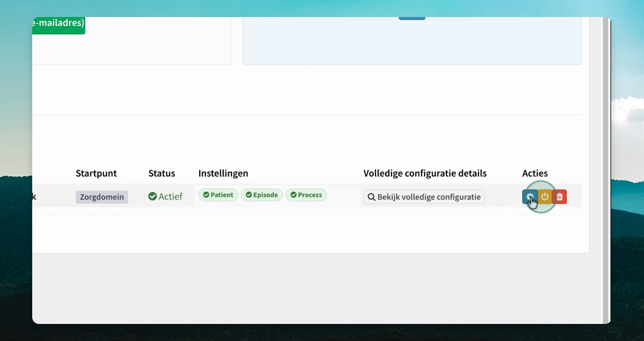
Task: Click the Instellingen column header
Action: click(223, 173)
